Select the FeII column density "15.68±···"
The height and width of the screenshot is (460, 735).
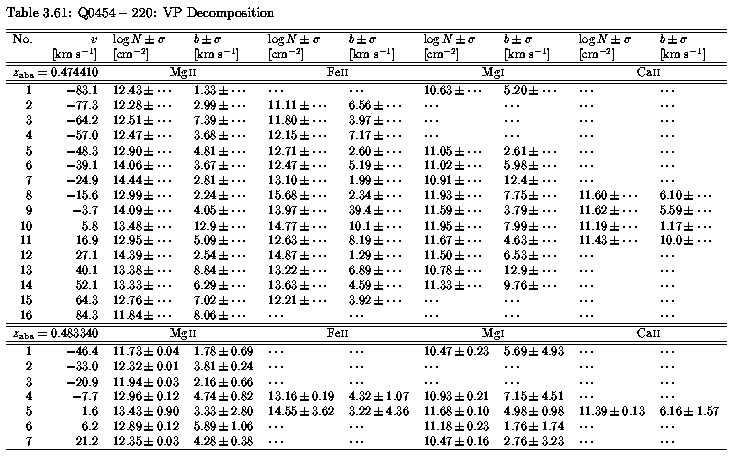pyautogui.click(x=297, y=196)
